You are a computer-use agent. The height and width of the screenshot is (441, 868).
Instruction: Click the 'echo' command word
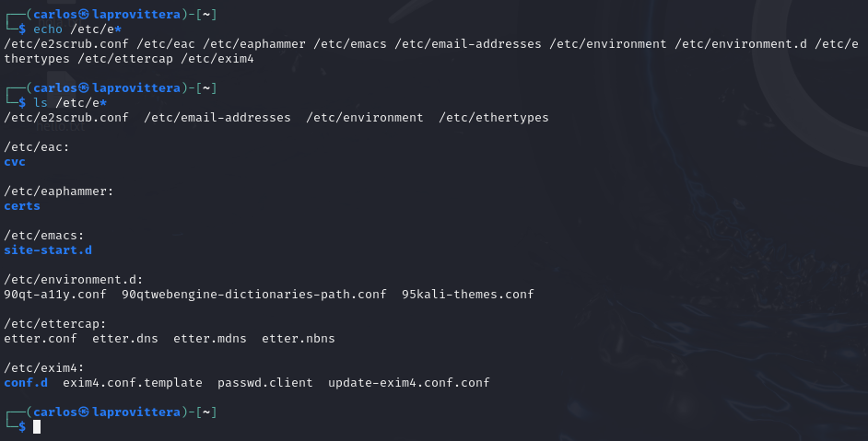coord(48,29)
